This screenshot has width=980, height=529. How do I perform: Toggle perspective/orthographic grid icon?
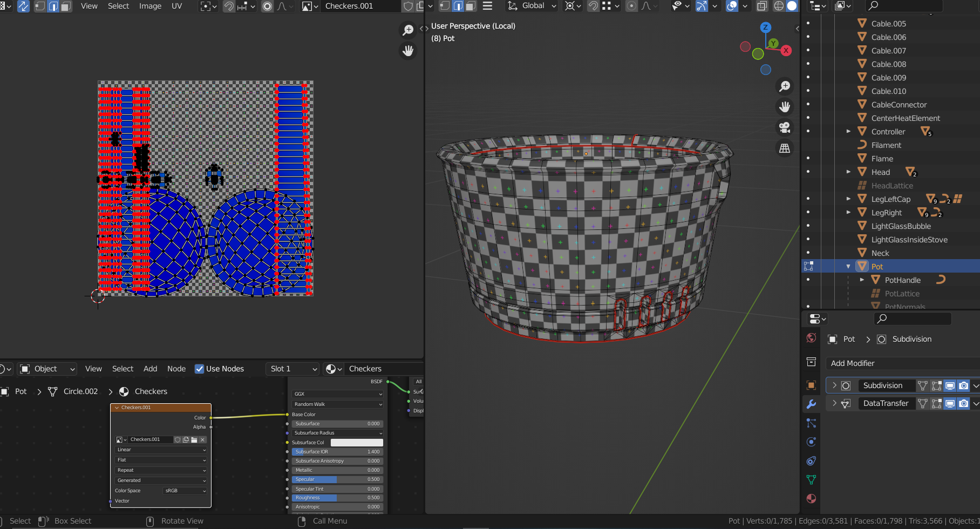[x=785, y=148]
